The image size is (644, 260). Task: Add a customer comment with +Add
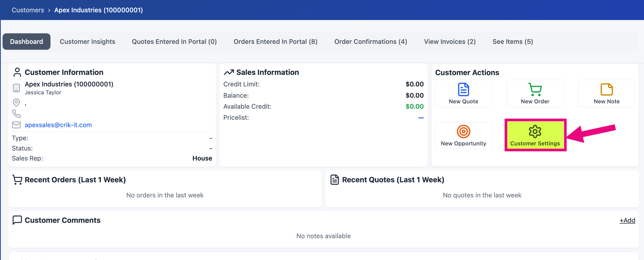[x=627, y=220]
